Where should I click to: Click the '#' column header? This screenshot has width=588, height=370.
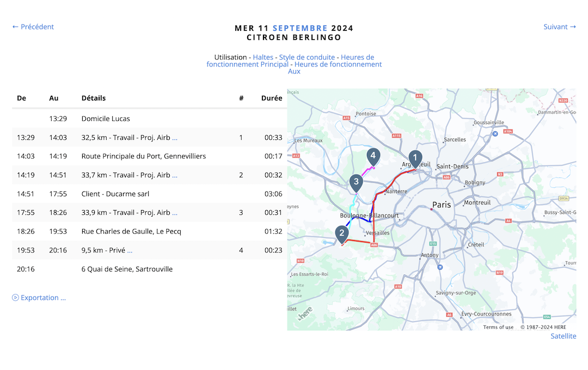241,98
